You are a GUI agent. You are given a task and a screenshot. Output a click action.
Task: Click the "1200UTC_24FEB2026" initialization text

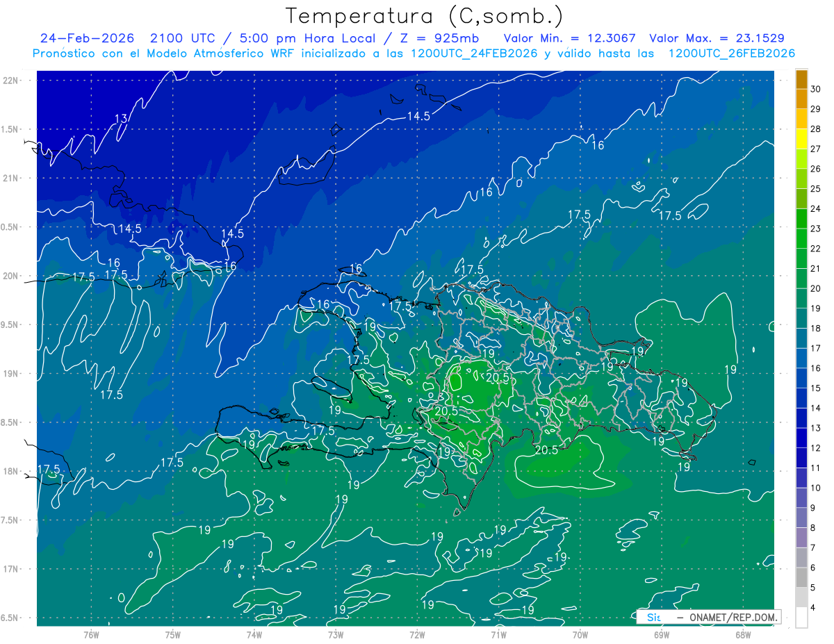[476, 53]
